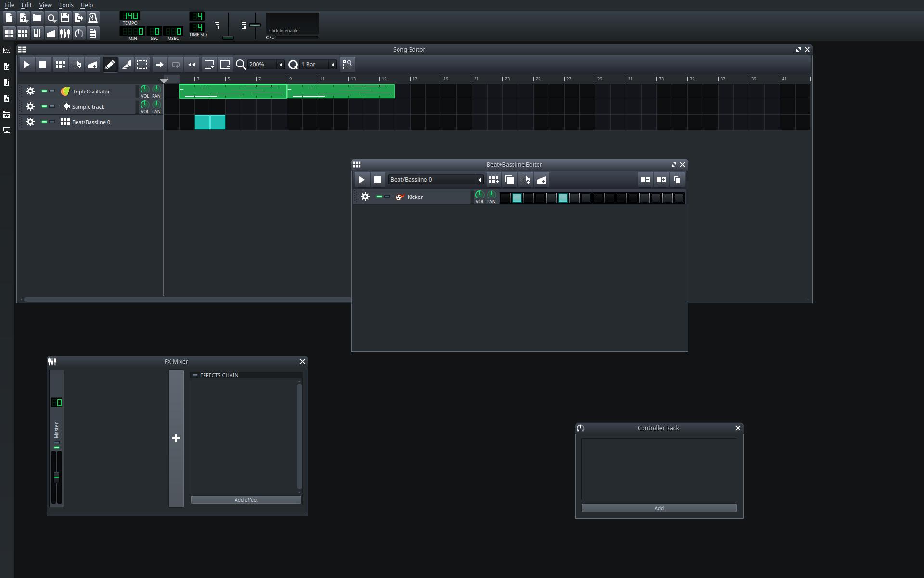Viewport: 924px width, 578px height.
Task: Toggle the first Kicker step button
Action: point(505,198)
